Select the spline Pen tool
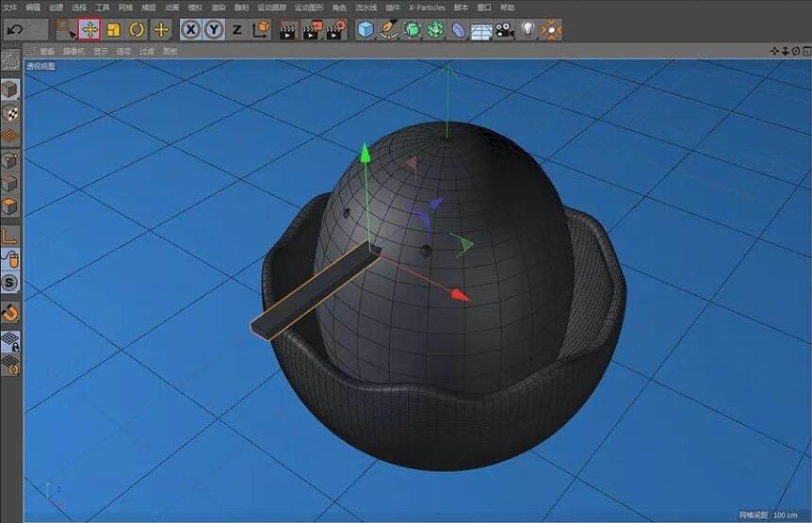The height and width of the screenshot is (523, 812). 388,29
